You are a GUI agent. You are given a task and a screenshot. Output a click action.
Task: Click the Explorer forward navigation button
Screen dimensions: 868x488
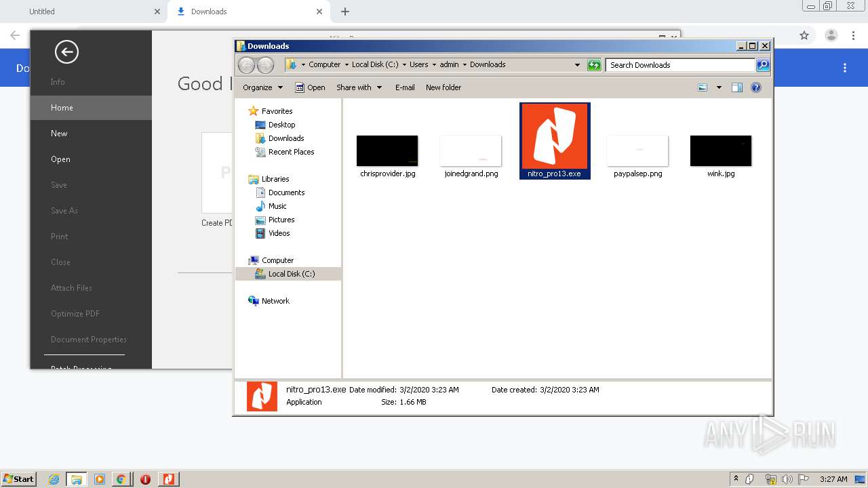[x=265, y=65]
